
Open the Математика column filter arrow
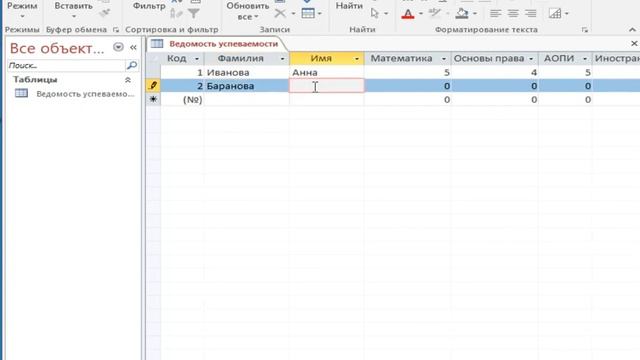444,59
